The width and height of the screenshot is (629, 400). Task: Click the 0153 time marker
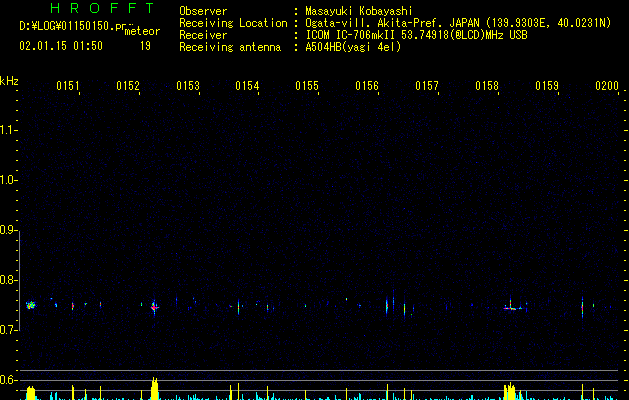click(x=188, y=86)
